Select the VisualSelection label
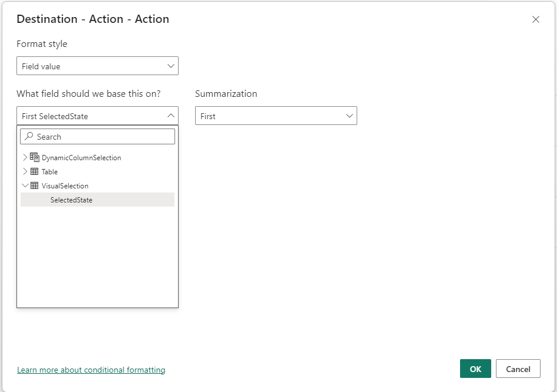Image resolution: width=557 pixels, height=392 pixels. coord(65,186)
